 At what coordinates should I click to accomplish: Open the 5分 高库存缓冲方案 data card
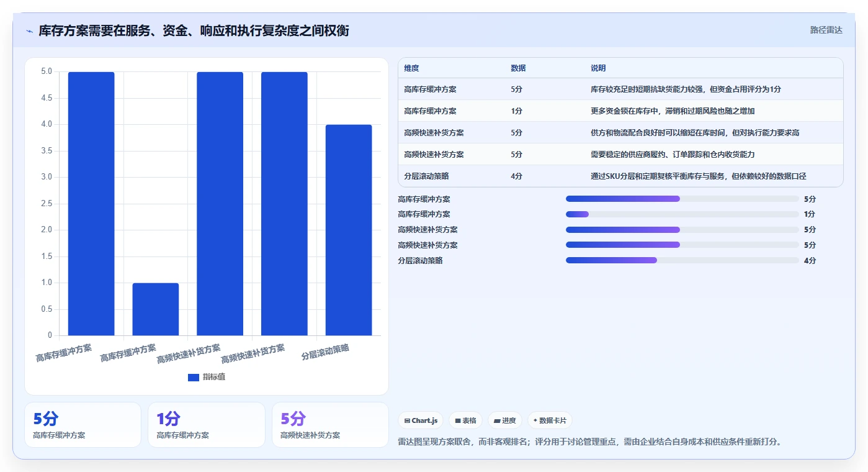pos(83,425)
